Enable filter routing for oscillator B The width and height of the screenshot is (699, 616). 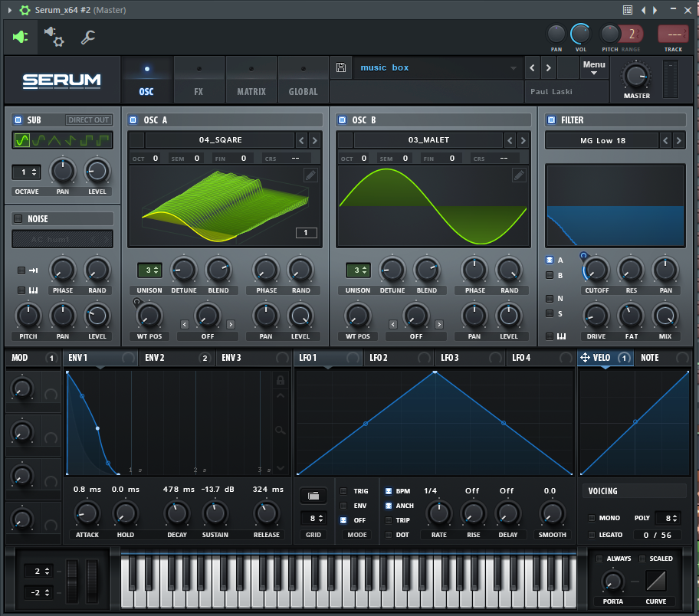[x=550, y=275]
